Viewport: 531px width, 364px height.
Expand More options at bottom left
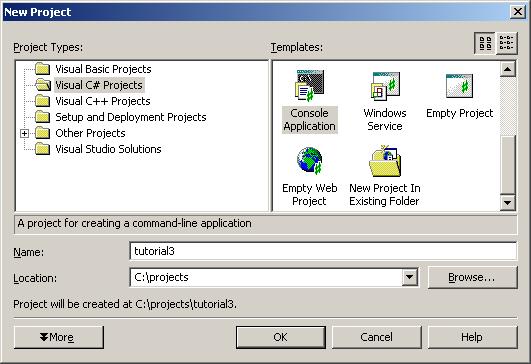[x=59, y=337]
